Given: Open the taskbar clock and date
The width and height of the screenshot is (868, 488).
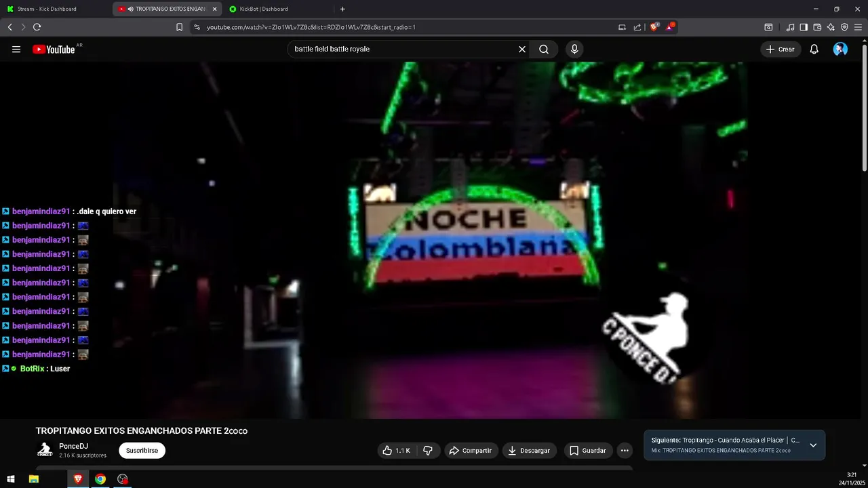Looking at the screenshot, I should click(x=852, y=479).
